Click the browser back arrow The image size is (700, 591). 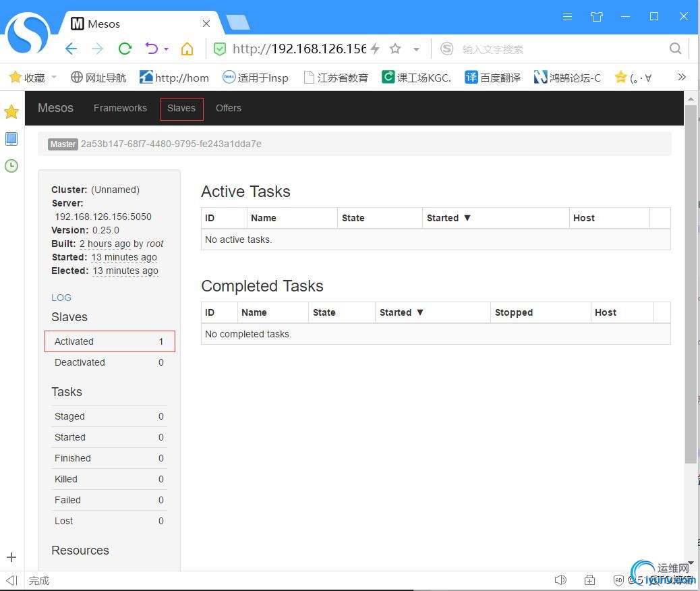click(x=71, y=49)
